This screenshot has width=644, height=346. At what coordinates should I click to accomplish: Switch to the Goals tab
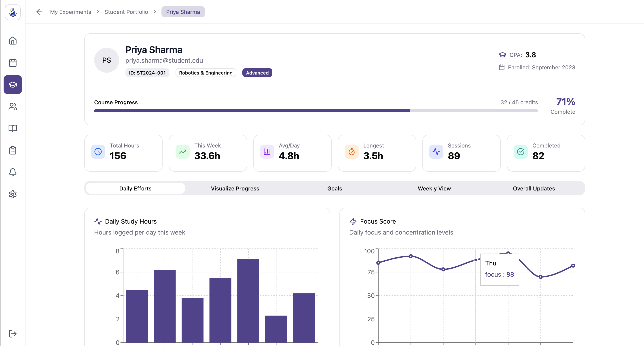(x=335, y=188)
